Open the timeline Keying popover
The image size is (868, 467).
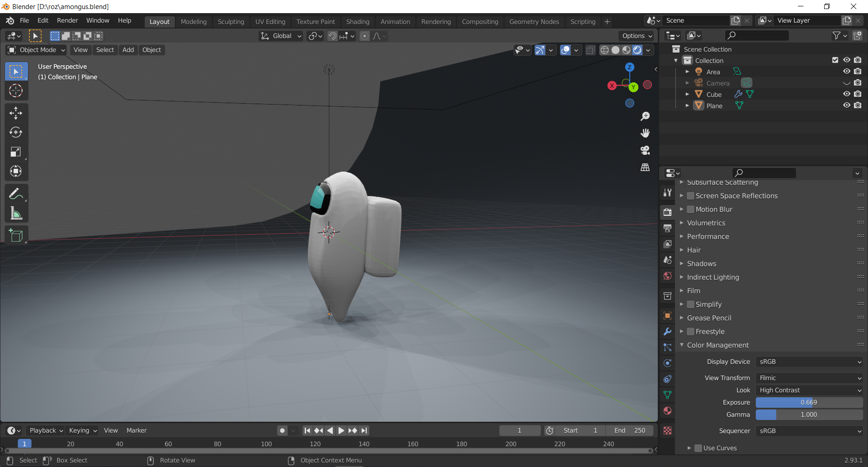83,430
